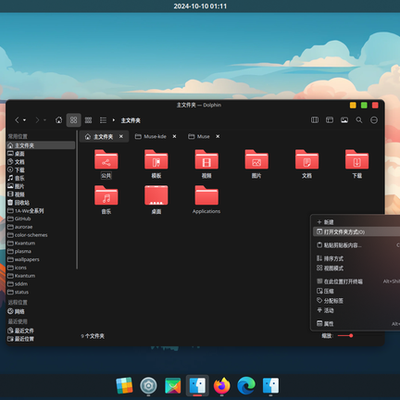Image resolution: width=400 pixels, height=400 pixels.
Task: Toggle split view in the toolbar
Action: (315, 120)
